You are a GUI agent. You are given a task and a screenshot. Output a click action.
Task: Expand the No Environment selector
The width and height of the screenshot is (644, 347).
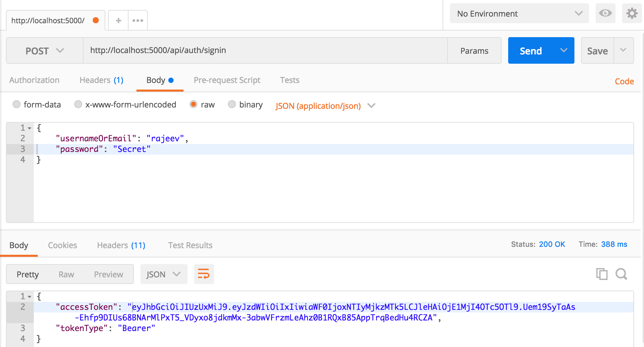coord(519,14)
